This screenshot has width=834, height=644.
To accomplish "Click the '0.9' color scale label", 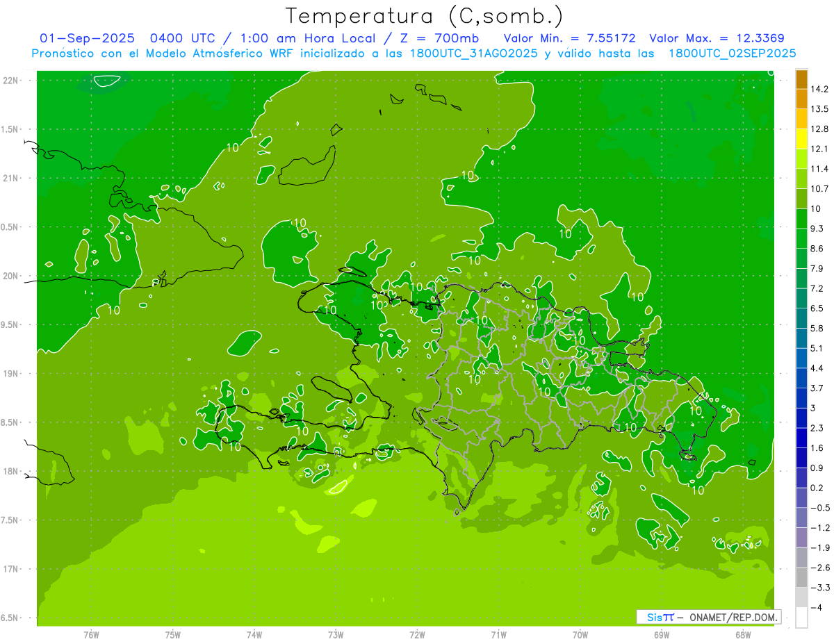I will pyautogui.click(x=817, y=468).
